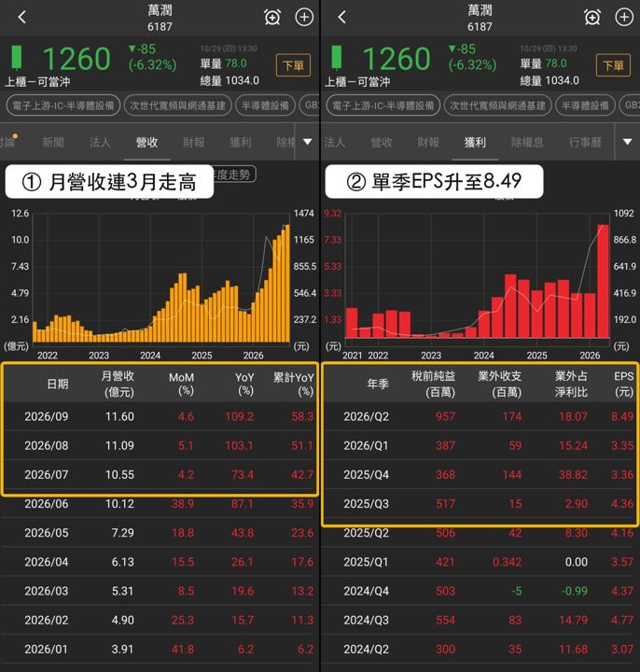640x672 pixels.
Task: Open price alert clock icon in right panel
Action: tap(592, 18)
